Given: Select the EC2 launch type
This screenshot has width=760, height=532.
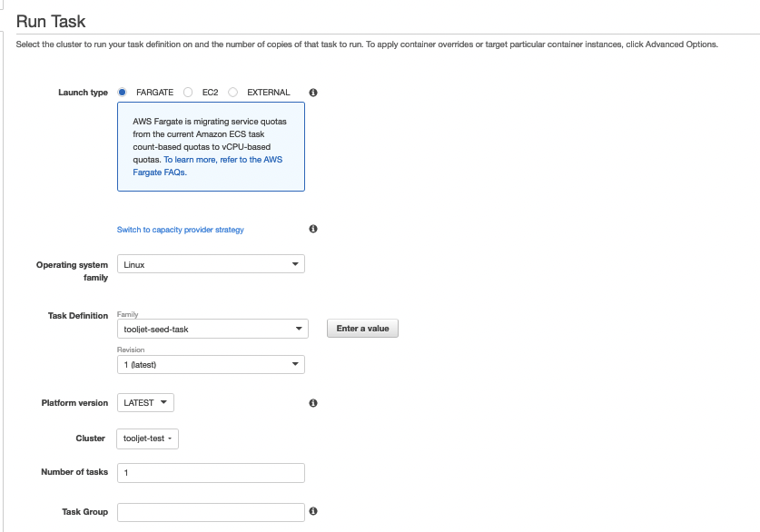Looking at the screenshot, I should 188,93.
